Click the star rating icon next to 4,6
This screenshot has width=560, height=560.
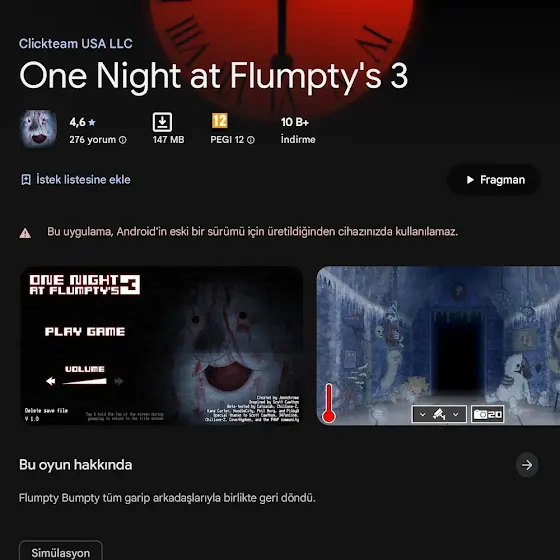(92, 122)
